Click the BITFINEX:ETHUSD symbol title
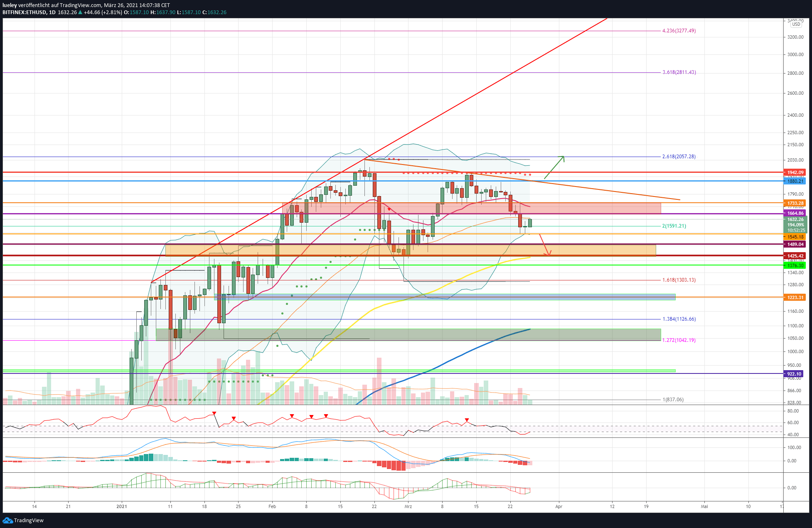 coord(25,12)
